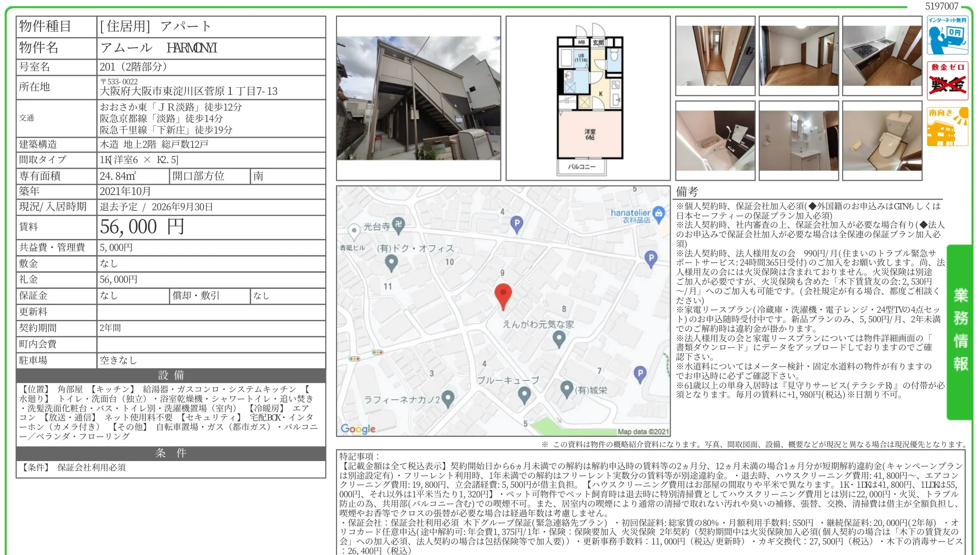Screen dimensions: 980x555
Task: Open the bathtub photo thumbnail
Action: pos(715,141)
